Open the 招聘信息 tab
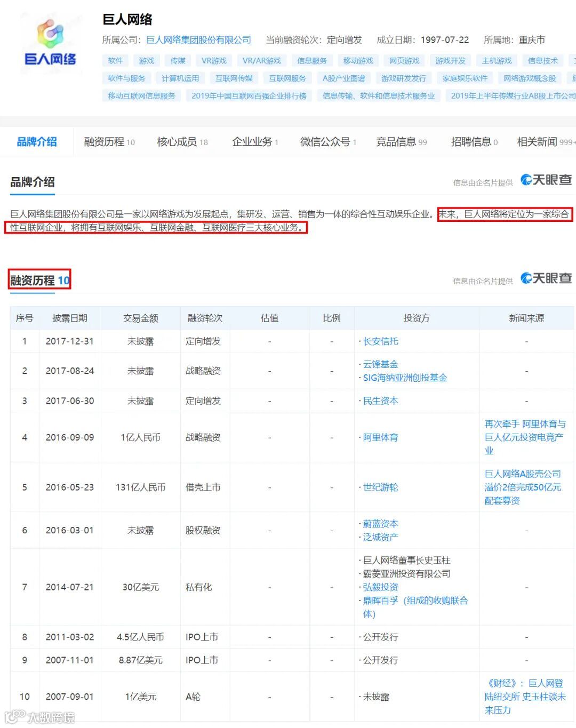This screenshot has height=728, width=576. click(475, 142)
